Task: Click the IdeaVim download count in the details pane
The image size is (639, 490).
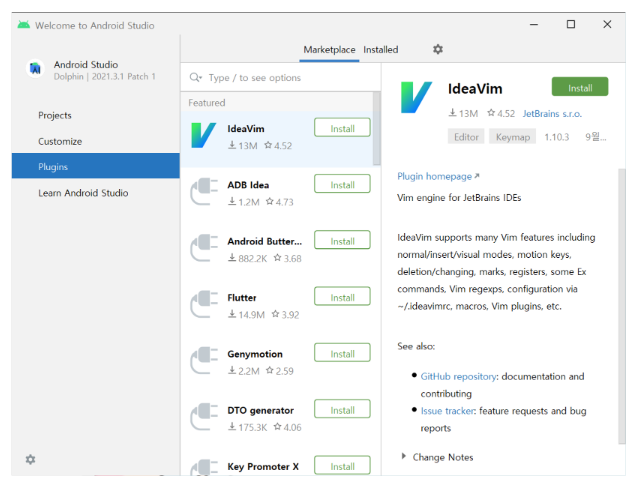Action: tap(463, 113)
